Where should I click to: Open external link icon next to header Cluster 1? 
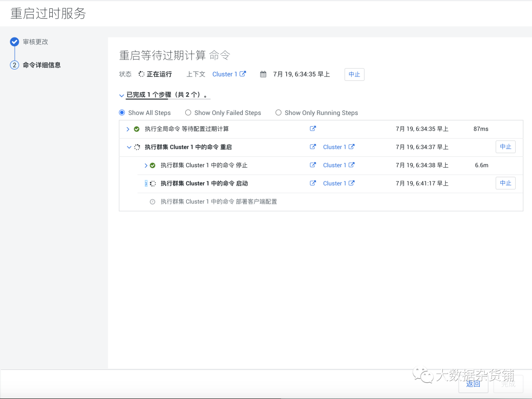[242, 73]
